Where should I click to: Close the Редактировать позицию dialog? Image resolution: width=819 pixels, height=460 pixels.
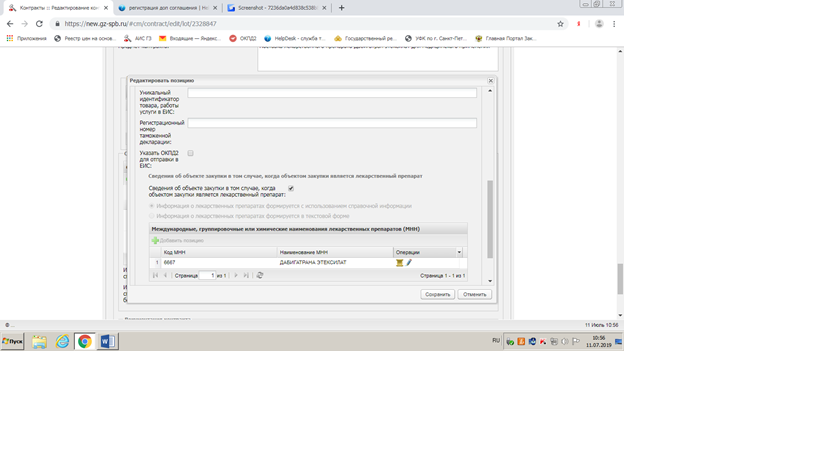[490, 80]
